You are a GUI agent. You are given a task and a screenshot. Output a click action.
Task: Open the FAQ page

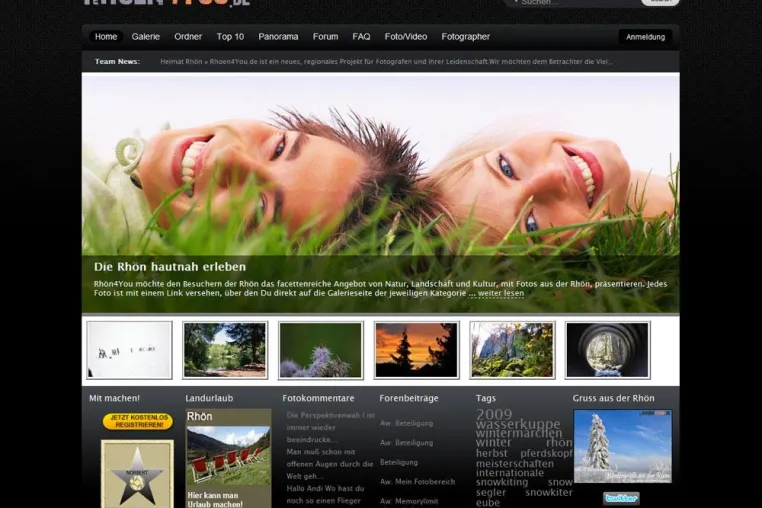pyautogui.click(x=361, y=36)
